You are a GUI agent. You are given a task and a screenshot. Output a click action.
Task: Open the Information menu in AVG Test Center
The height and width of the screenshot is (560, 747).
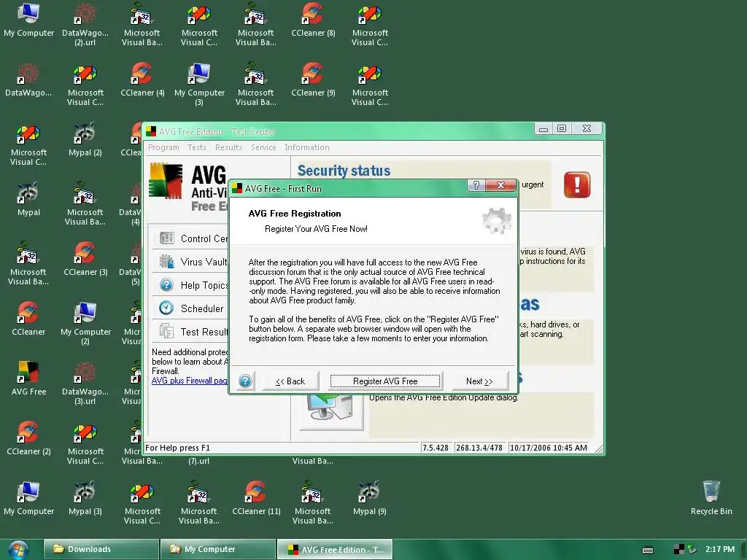(307, 147)
